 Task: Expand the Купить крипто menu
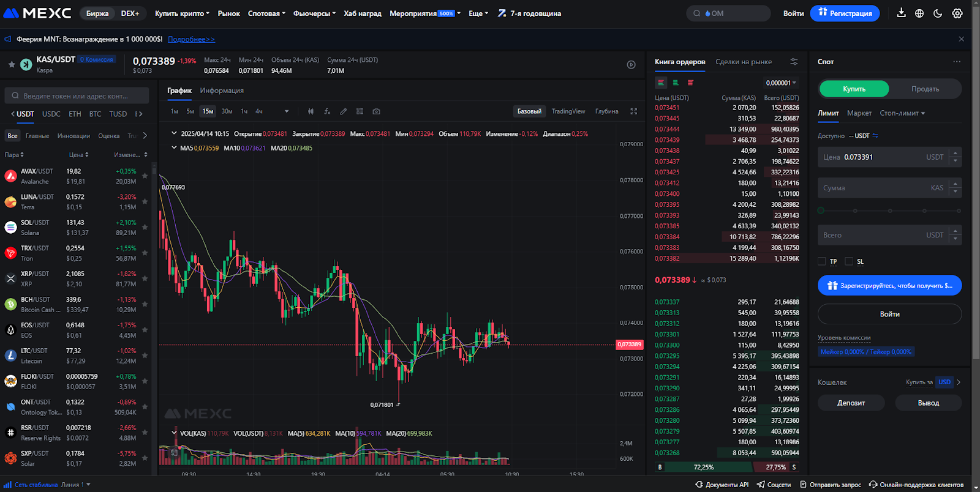coord(182,13)
